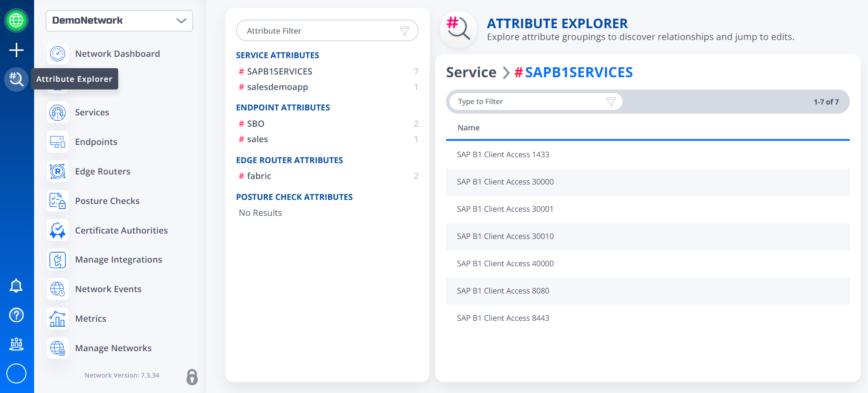868x393 pixels.
Task: Open SAP B1 Client Access 30000 row
Action: (x=647, y=182)
